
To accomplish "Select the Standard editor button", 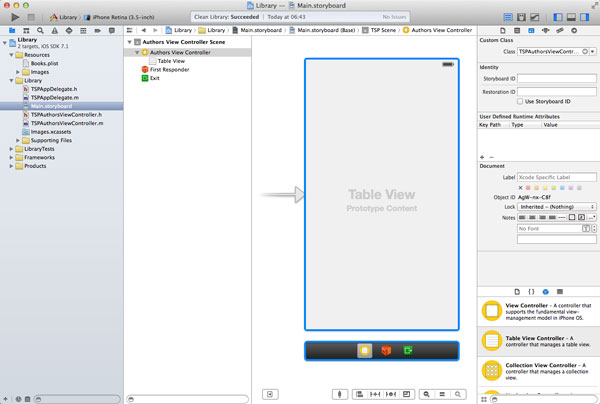I will (508, 17).
